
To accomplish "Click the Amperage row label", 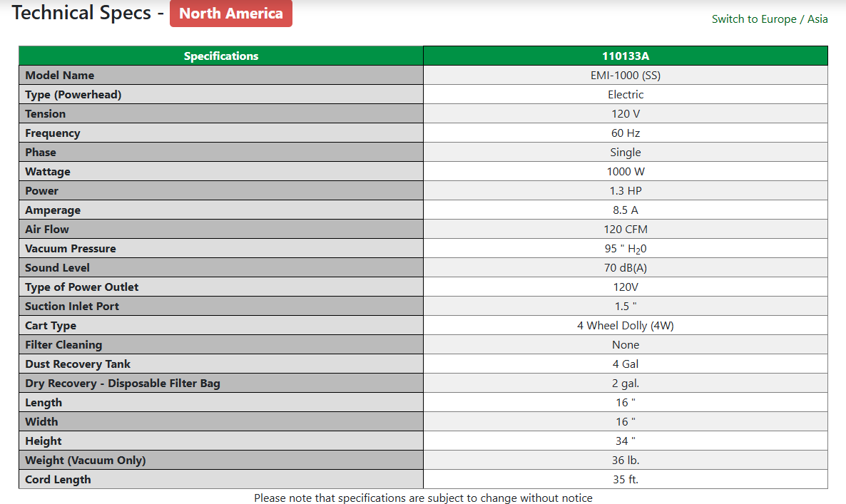I will [x=53, y=210].
